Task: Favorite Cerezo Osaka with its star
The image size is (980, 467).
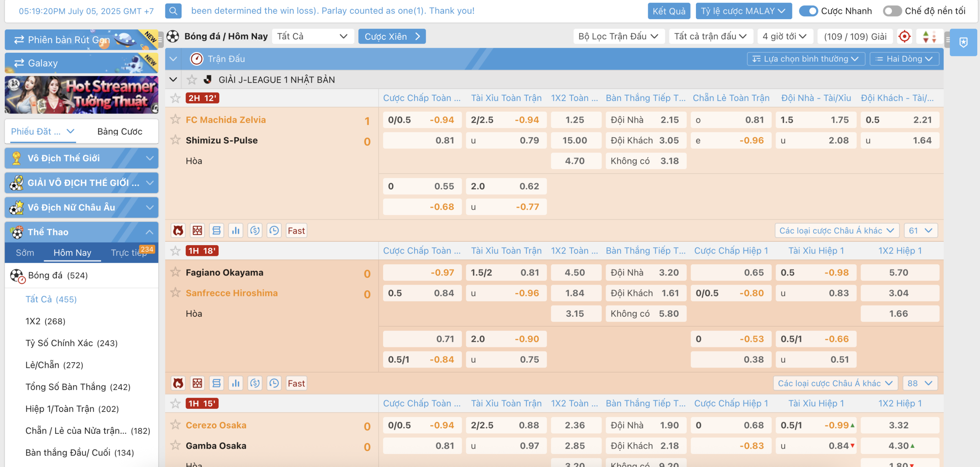Action: pyautogui.click(x=175, y=425)
